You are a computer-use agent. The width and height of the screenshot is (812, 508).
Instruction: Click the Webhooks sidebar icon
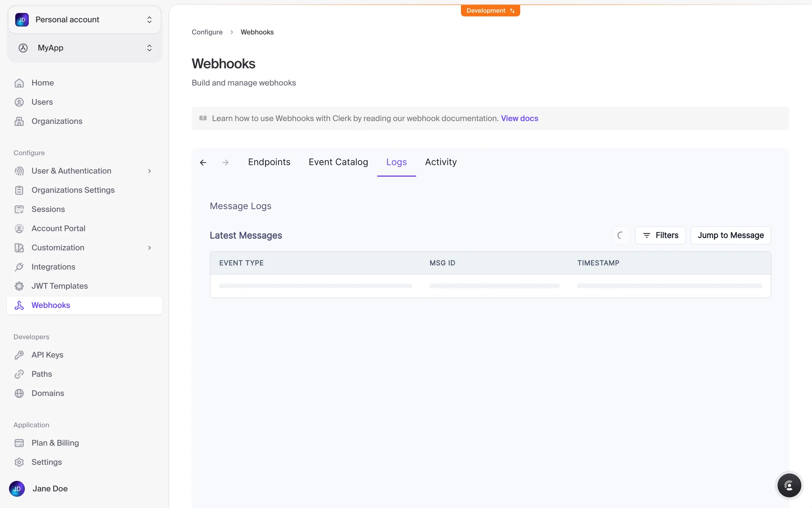(19, 305)
